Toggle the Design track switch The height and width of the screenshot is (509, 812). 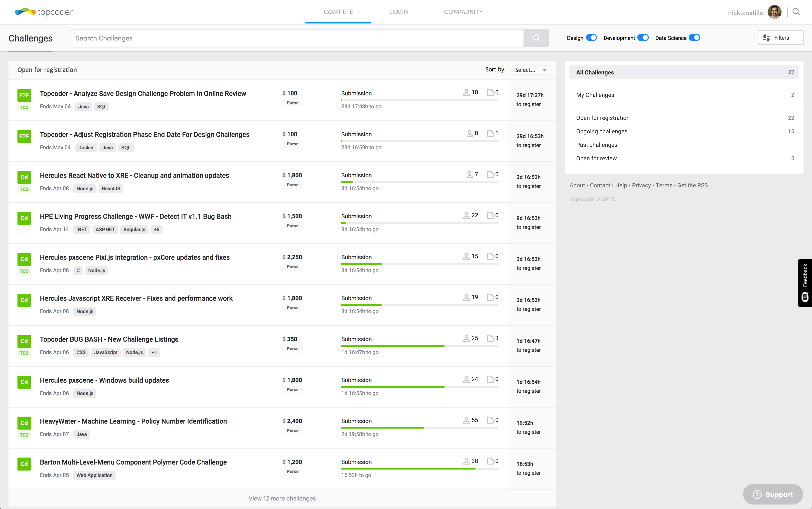tap(591, 38)
